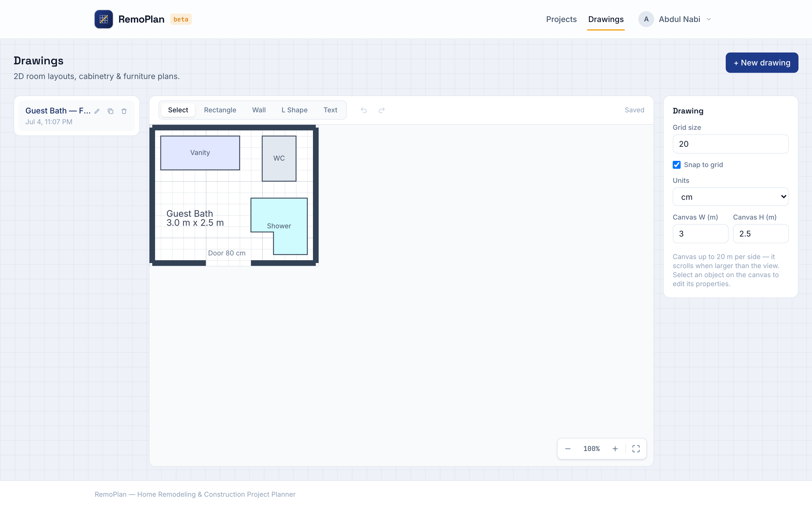Select the Text tool
This screenshot has height=508, width=812.
coord(330,110)
